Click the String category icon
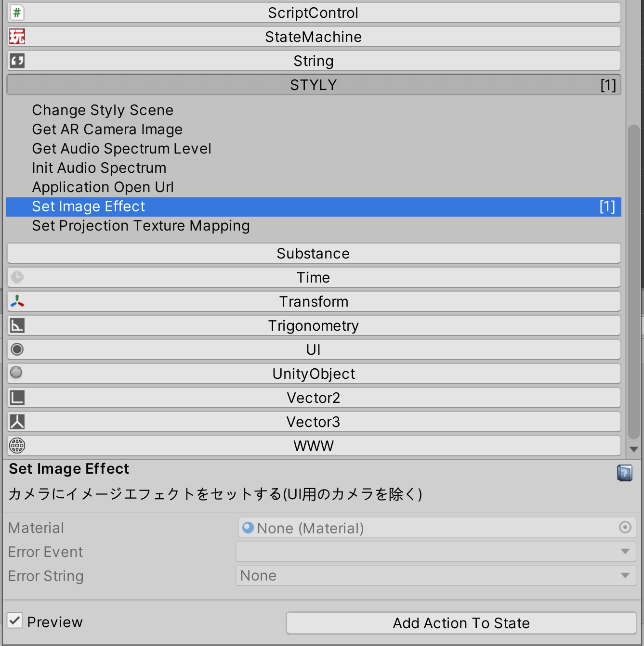 pyautogui.click(x=16, y=61)
